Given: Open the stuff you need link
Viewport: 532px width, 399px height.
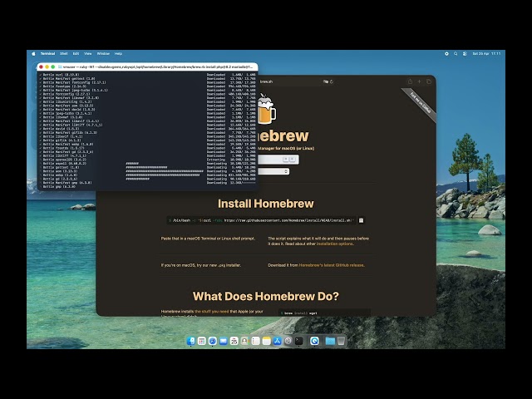Looking at the screenshot, I should [x=212, y=311].
